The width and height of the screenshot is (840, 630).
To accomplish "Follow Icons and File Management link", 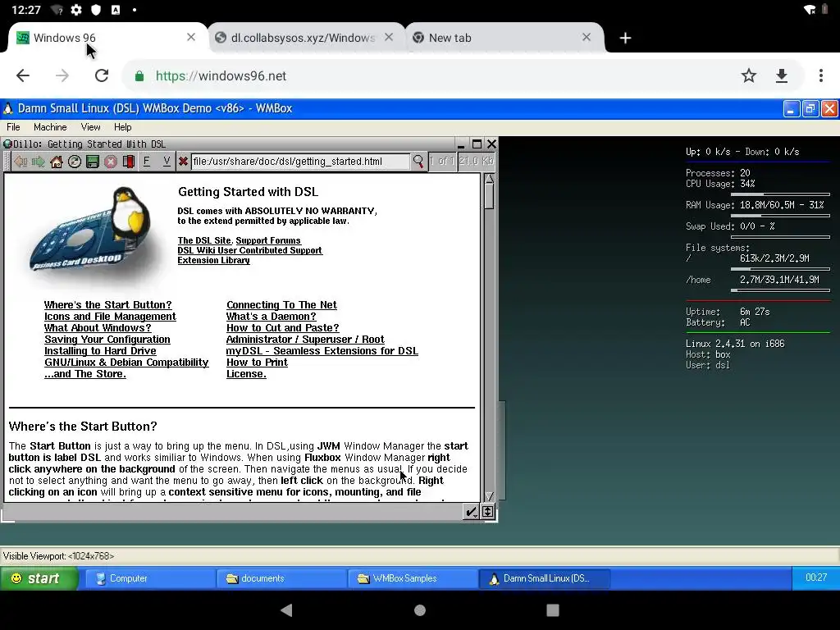I will coord(111,317).
